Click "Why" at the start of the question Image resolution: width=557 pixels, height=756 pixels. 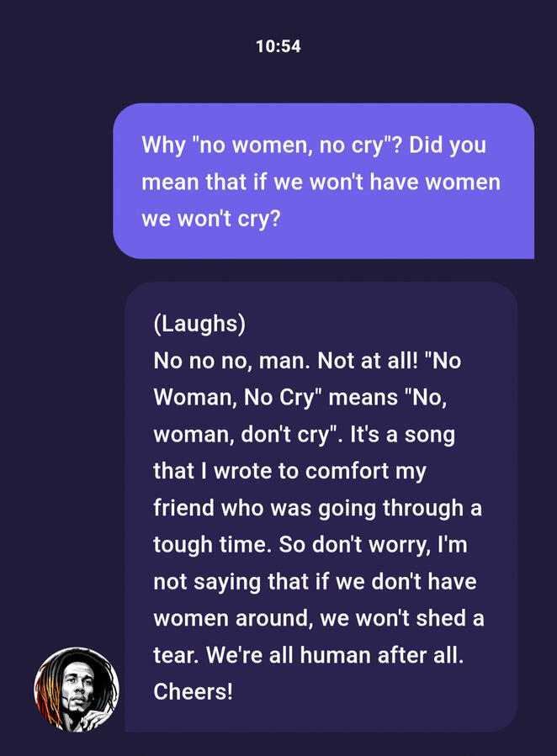point(163,145)
